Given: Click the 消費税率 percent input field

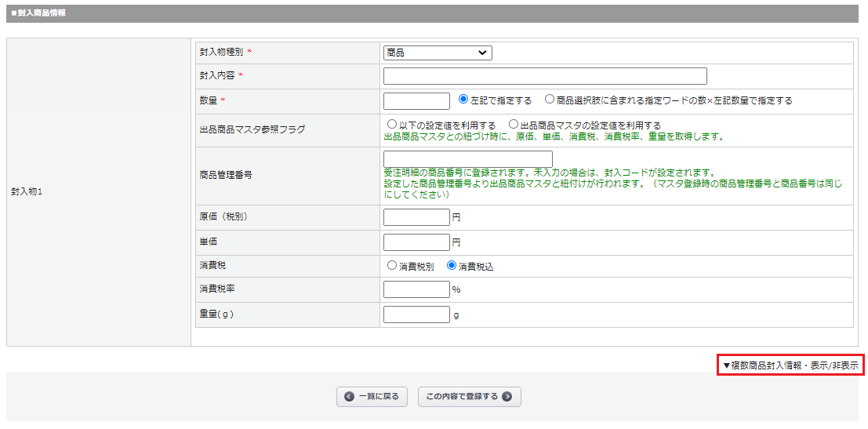Looking at the screenshot, I should [416, 289].
